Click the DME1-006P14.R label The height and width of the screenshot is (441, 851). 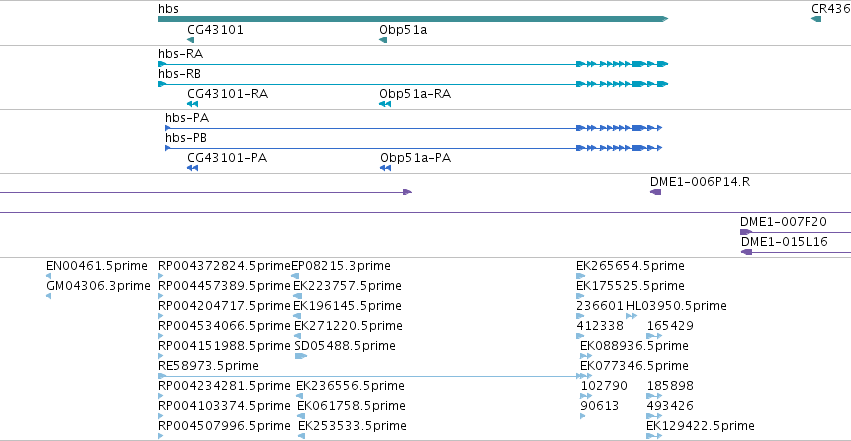pos(700,182)
